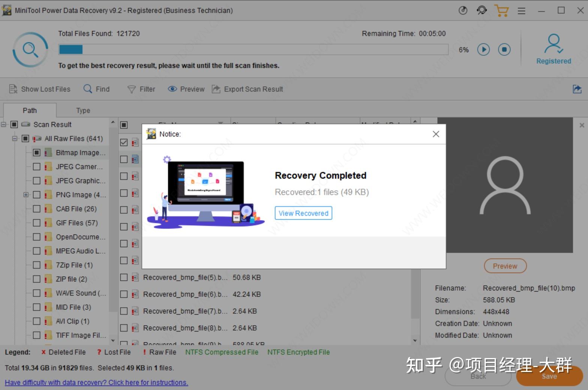The height and width of the screenshot is (390, 588).
Task: Click the orange-outlined Preview button
Action: click(x=505, y=266)
